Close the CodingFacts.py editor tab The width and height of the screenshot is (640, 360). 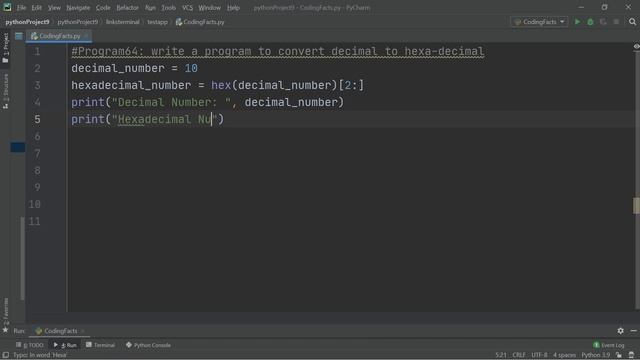86,36
